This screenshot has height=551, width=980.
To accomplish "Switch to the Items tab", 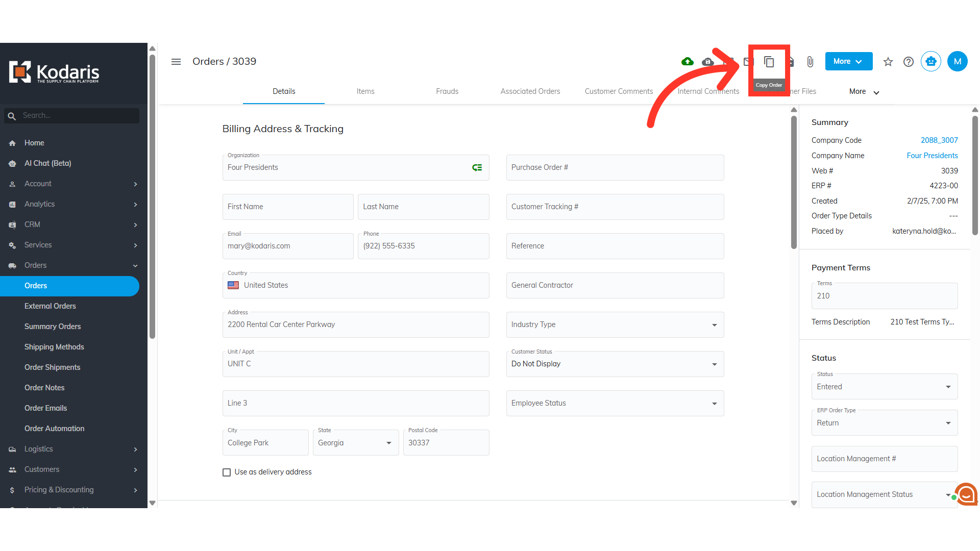I will point(365,91).
